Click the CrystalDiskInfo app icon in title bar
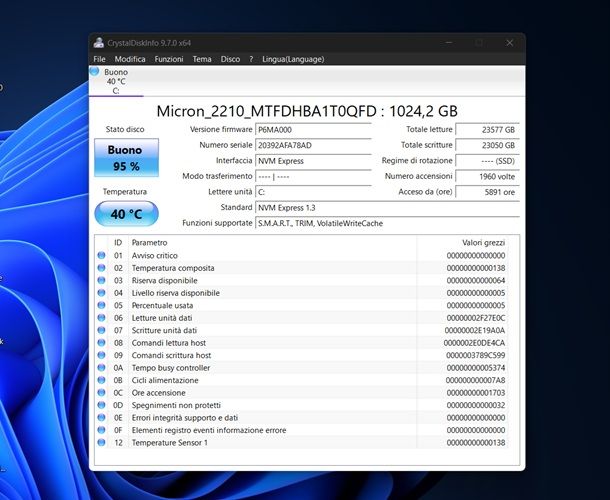The width and height of the screenshot is (610, 500). 98,42
